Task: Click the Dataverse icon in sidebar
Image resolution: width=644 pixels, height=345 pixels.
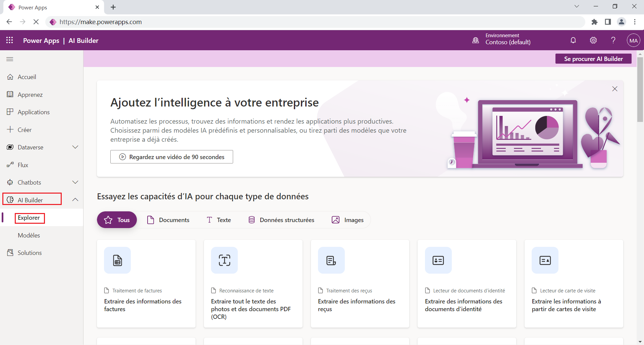Action: pyautogui.click(x=10, y=147)
